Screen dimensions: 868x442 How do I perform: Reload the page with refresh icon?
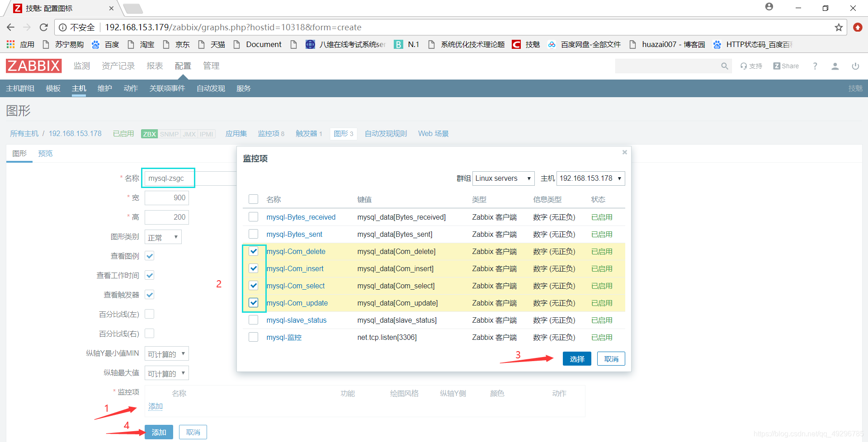pyautogui.click(x=44, y=28)
